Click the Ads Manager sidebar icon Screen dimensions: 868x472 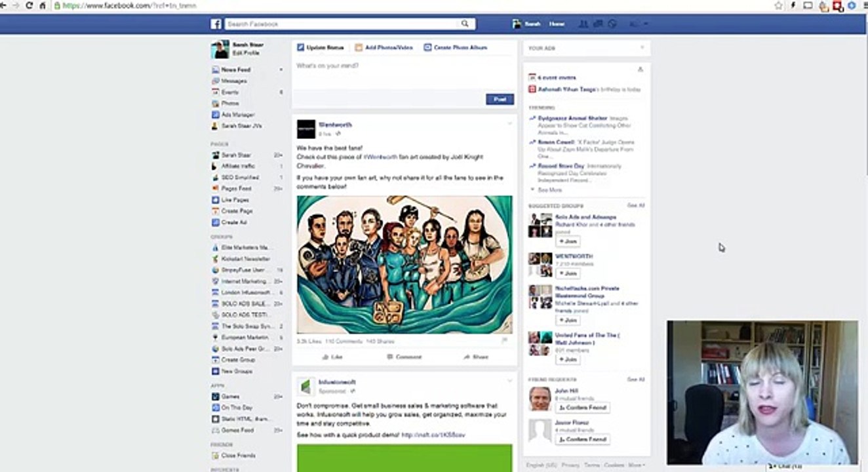tap(215, 115)
